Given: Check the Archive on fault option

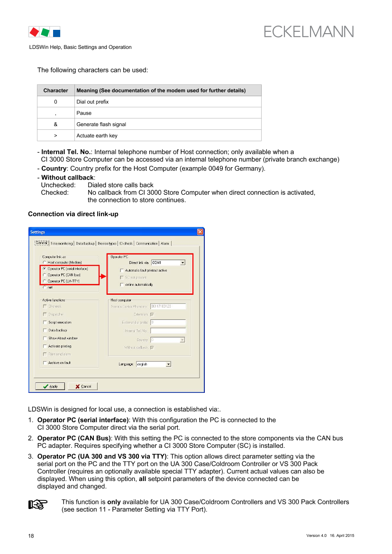Looking at the screenshot, I should coord(45,363).
